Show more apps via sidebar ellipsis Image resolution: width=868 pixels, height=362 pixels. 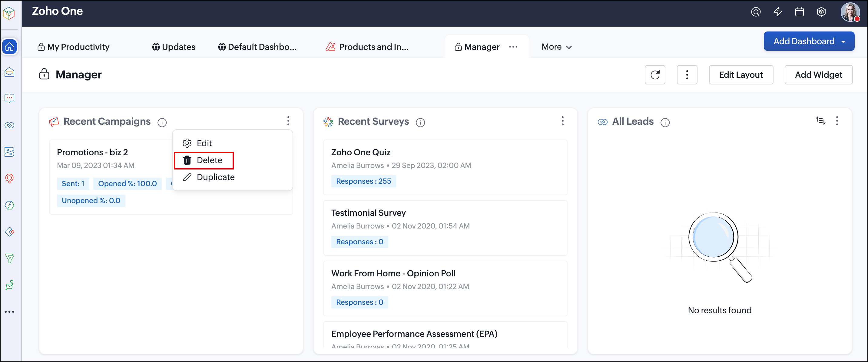click(9, 312)
